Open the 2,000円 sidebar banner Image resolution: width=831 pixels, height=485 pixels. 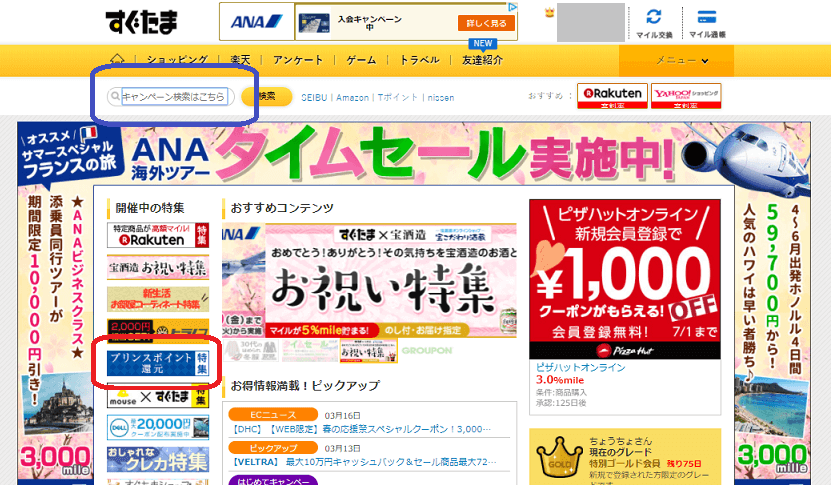pyautogui.click(x=158, y=329)
